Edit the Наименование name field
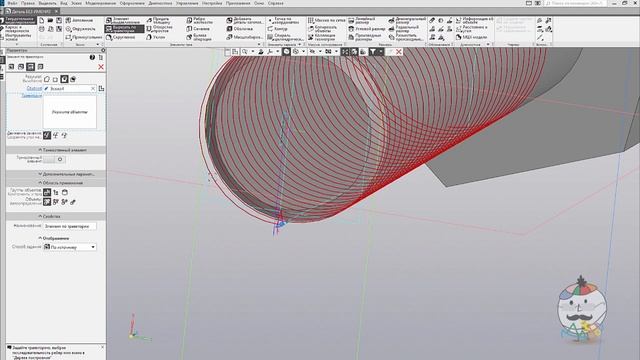Screen dimensions: 640x360 coord(69,226)
